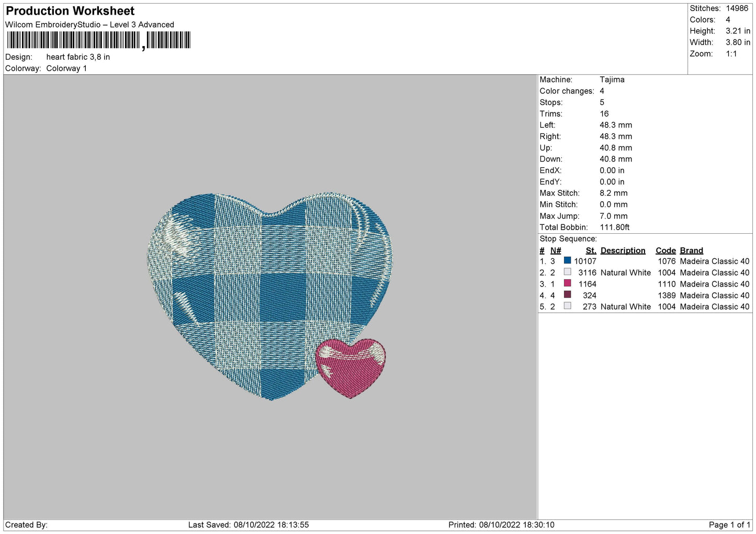Screen dimensions: 756x534
Task: Click thread code 1110
Action: coord(667,284)
